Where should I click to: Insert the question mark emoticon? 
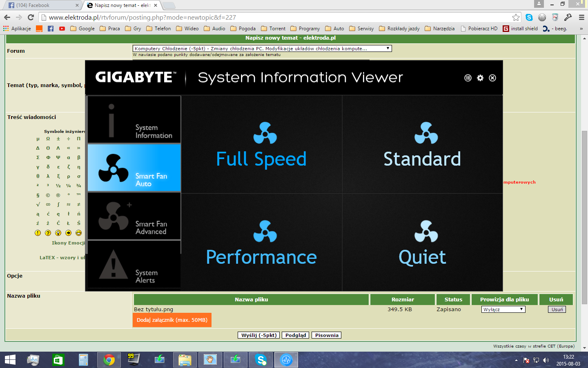tap(48, 233)
